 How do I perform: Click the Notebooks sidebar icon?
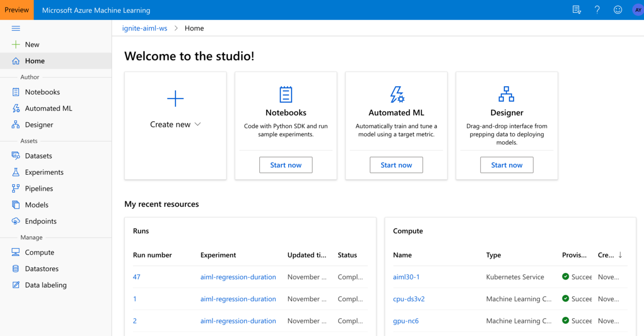click(x=16, y=92)
